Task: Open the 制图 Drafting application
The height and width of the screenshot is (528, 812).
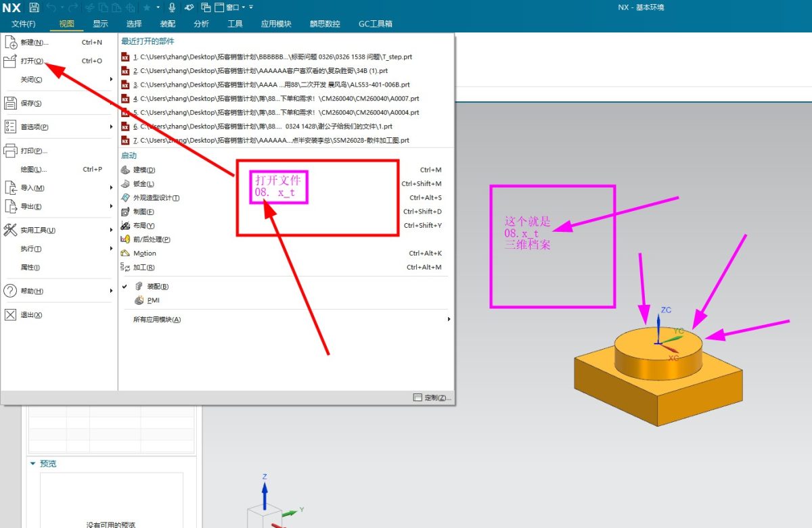Action: [143, 212]
